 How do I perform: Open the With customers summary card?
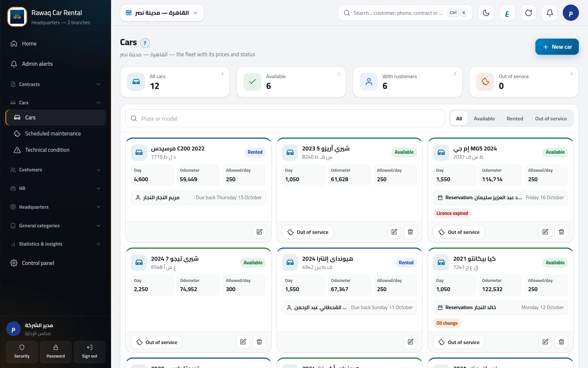(408, 82)
